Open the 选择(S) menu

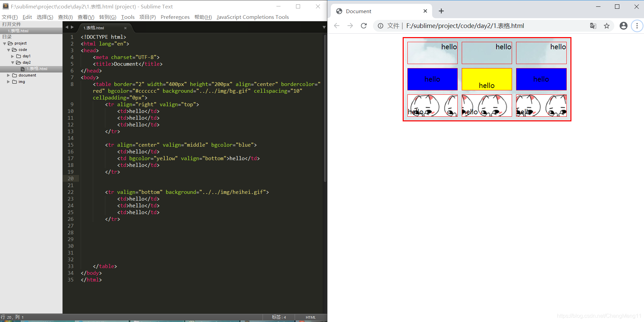45,17
